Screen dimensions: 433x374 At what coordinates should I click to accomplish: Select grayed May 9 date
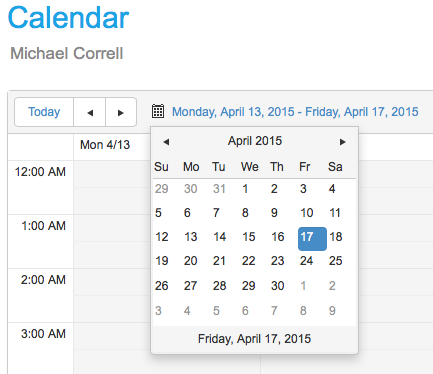click(332, 311)
